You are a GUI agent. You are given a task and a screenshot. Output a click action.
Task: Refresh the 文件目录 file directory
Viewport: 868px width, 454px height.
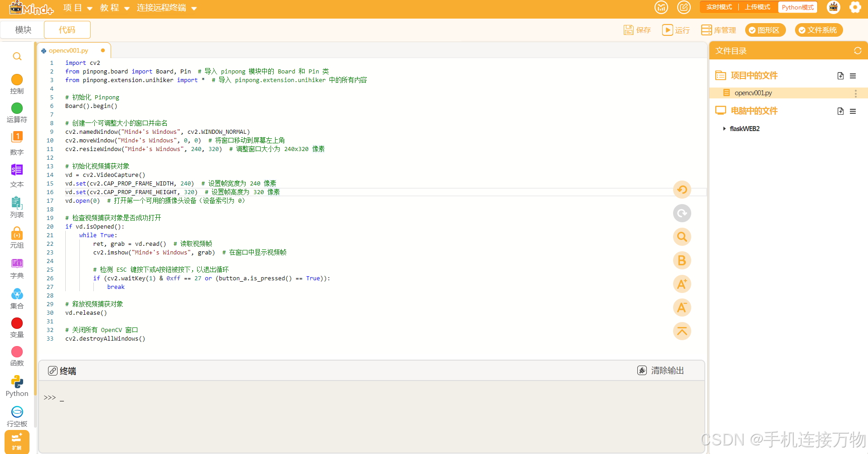point(858,51)
